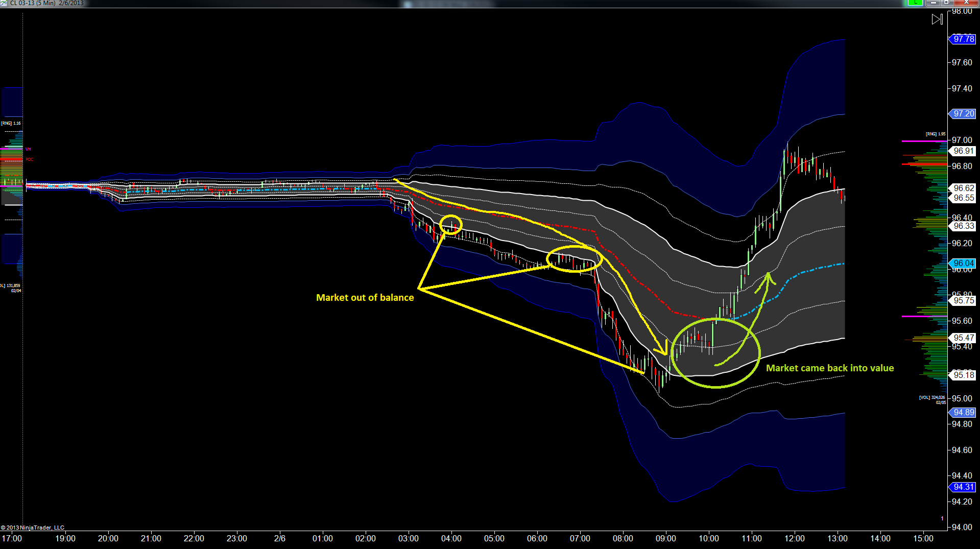The width and height of the screenshot is (980, 549).
Task: Click the 'CL 03-13 (5 Min) 2/6/2013' title text
Action: (x=46, y=3)
